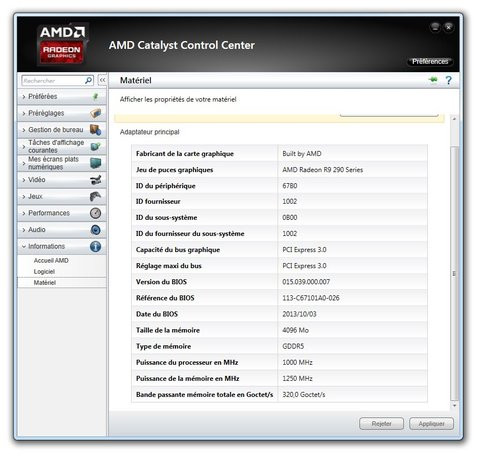Click the scrollbar up arrow
The height and width of the screenshot is (458, 480).
coord(454,119)
